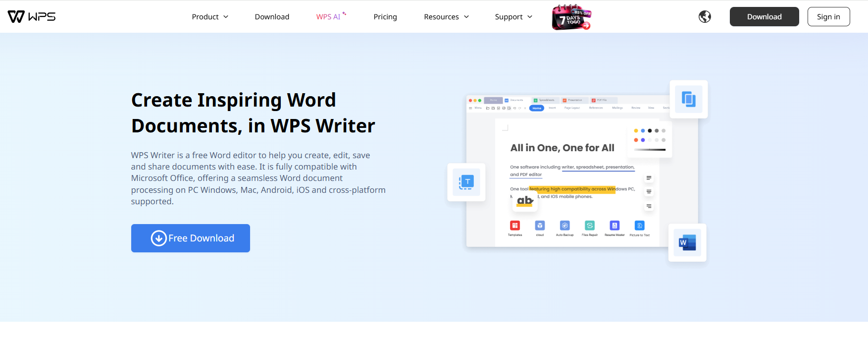Click the align right icon in illustration

pos(649,206)
